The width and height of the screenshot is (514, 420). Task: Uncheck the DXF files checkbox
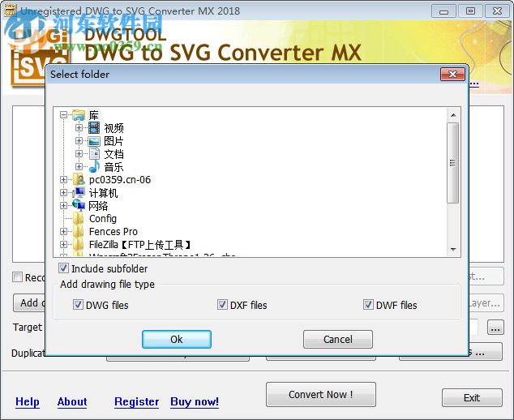[222, 305]
